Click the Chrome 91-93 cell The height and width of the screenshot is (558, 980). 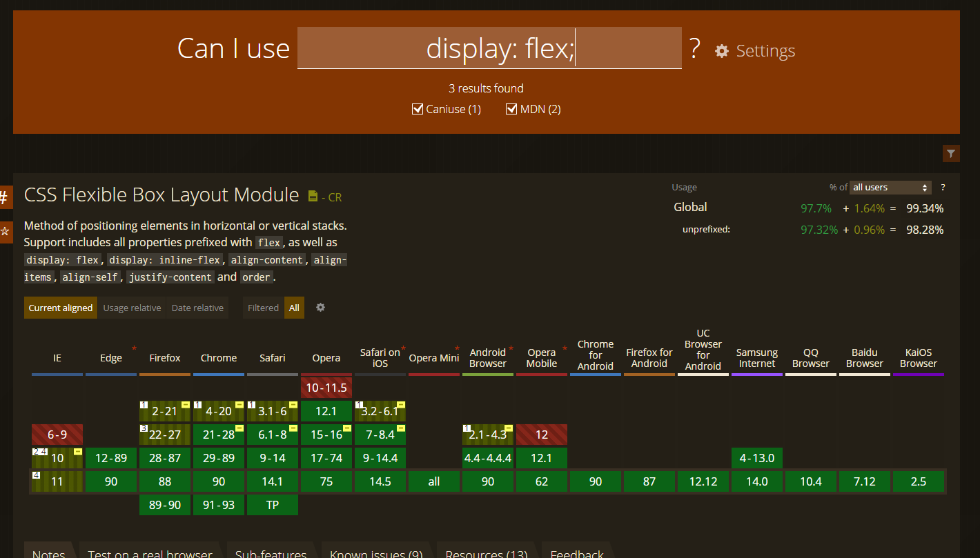[219, 505]
